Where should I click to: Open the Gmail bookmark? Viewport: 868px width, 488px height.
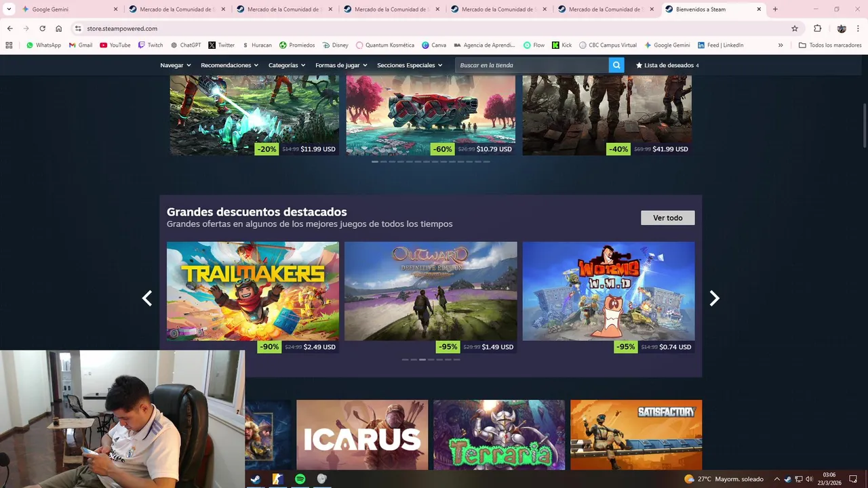point(81,45)
